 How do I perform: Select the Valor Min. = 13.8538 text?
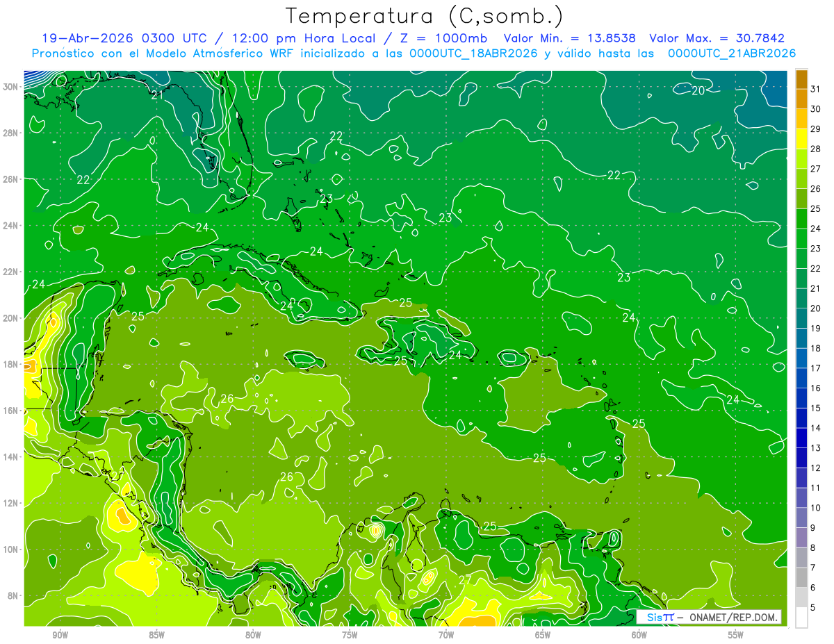tap(571, 38)
